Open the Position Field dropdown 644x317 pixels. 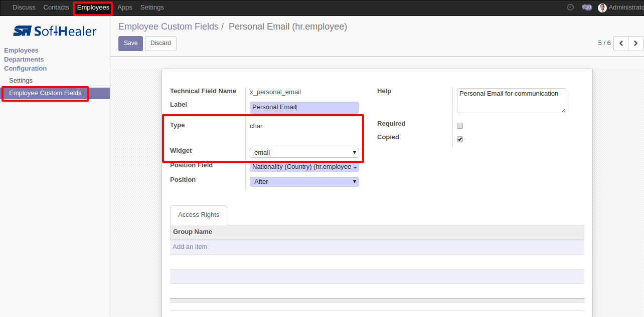[x=304, y=167]
